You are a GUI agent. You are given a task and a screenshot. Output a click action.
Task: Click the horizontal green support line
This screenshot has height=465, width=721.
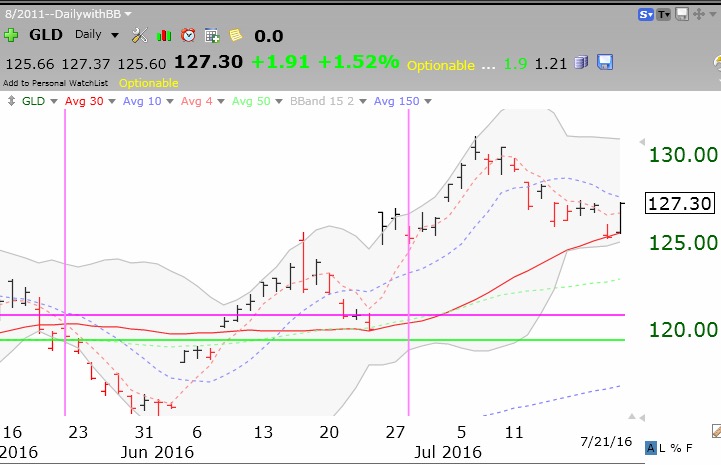(313, 340)
